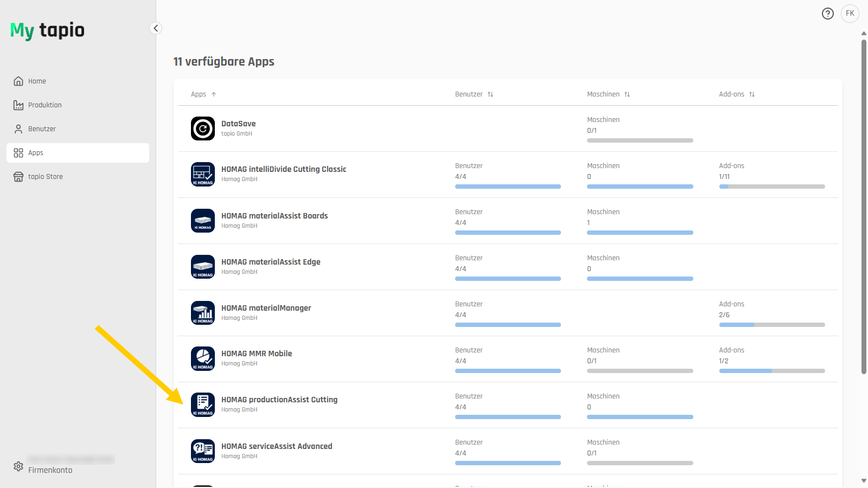Select the HOMAG materialManager app icon

click(203, 313)
